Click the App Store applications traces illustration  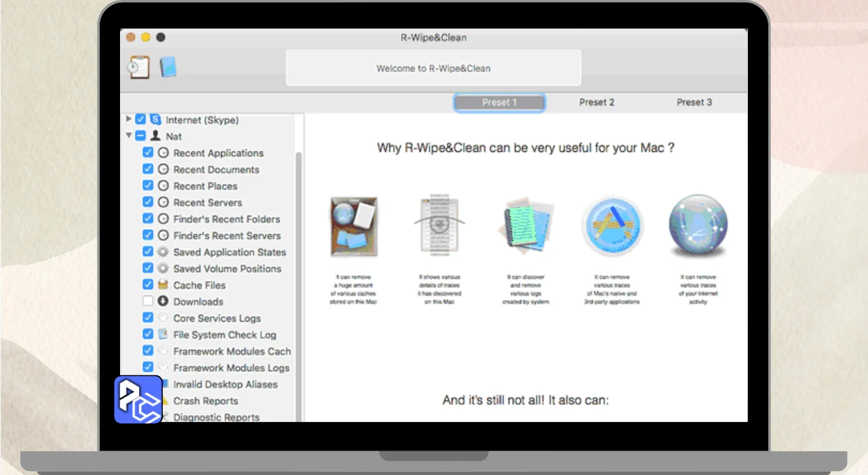point(612,227)
